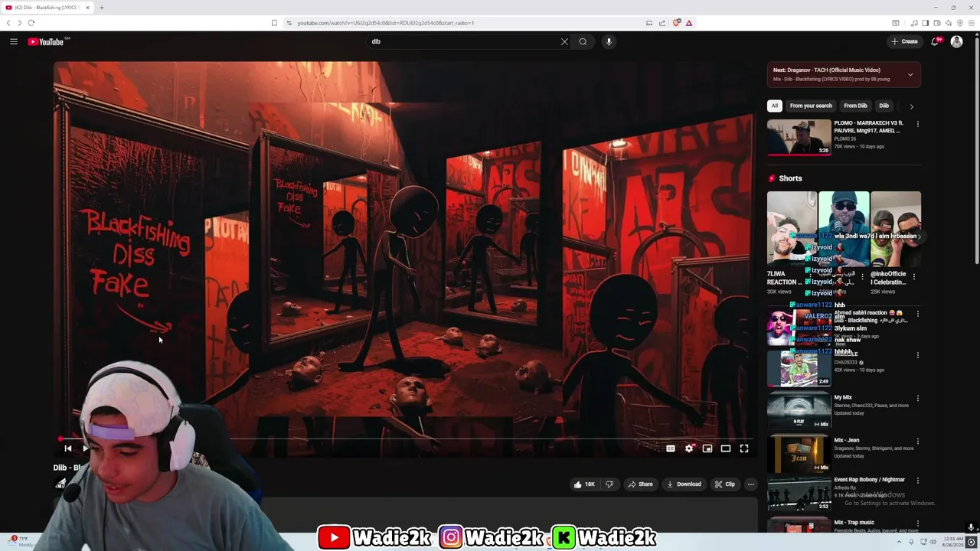The image size is (980, 551).
Task: Open more actions three-dot menu below video
Action: click(x=751, y=484)
